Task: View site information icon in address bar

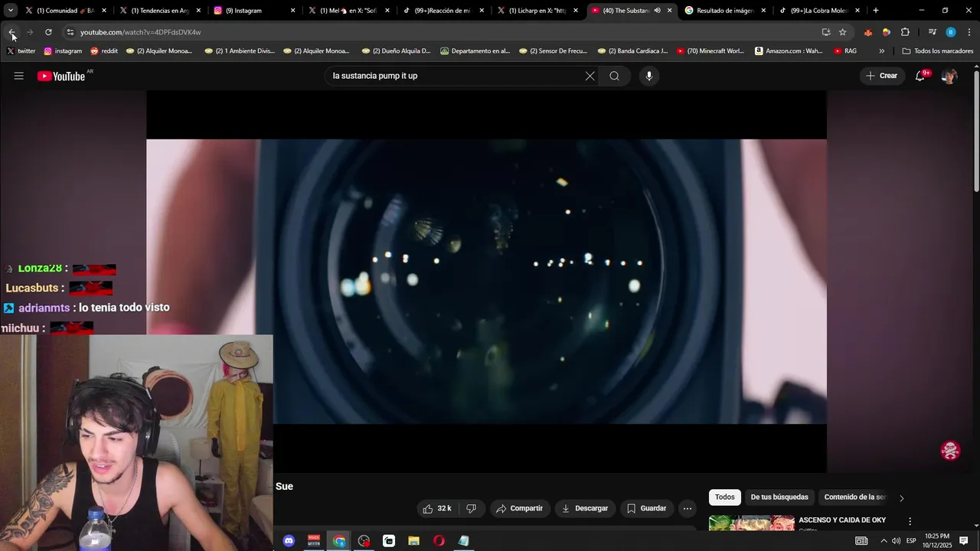Action: pos(70,32)
